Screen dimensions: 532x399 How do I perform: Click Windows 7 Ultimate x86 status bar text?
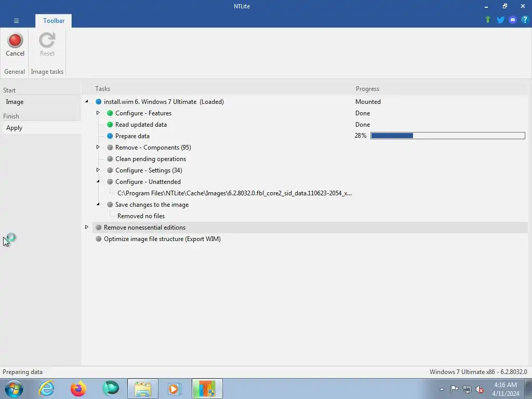[478, 372]
